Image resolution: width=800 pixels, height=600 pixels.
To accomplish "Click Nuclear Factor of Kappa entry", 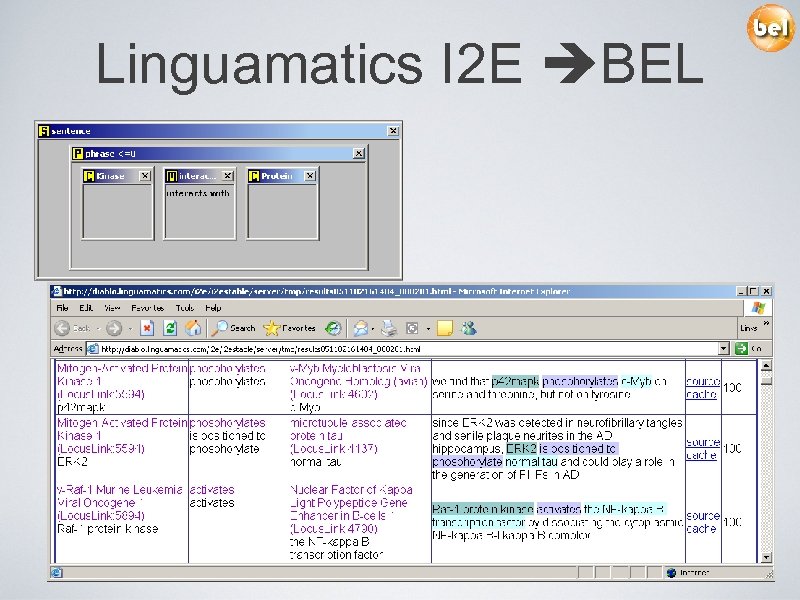I will (x=352, y=509).
